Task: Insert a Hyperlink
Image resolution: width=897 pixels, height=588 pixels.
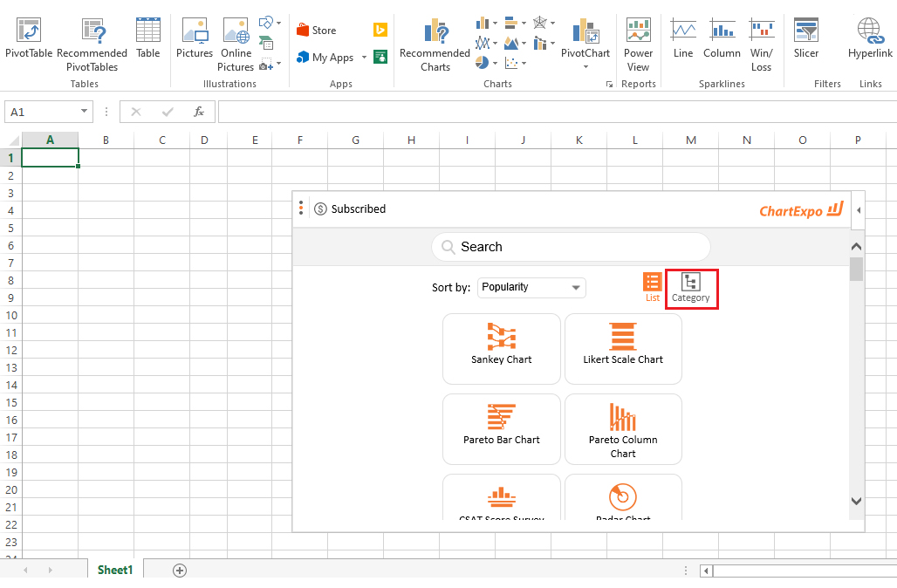Action: point(870,38)
